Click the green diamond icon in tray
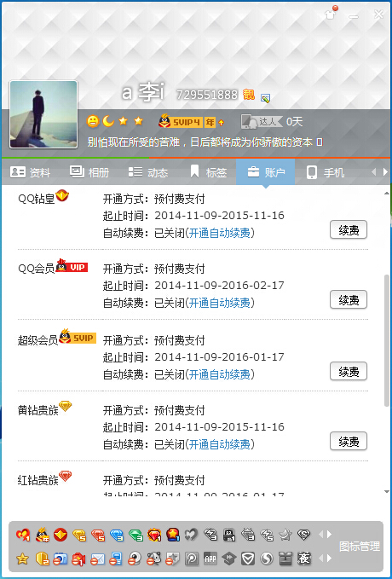This screenshot has width=392, height=579. point(135,535)
